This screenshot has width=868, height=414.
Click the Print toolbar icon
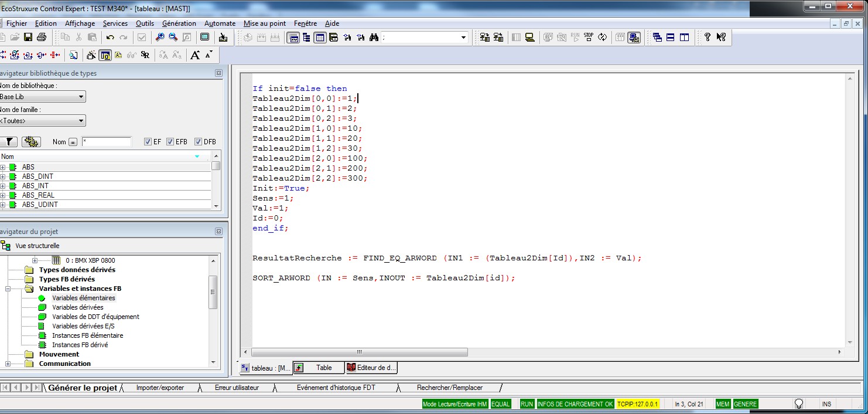click(x=41, y=38)
